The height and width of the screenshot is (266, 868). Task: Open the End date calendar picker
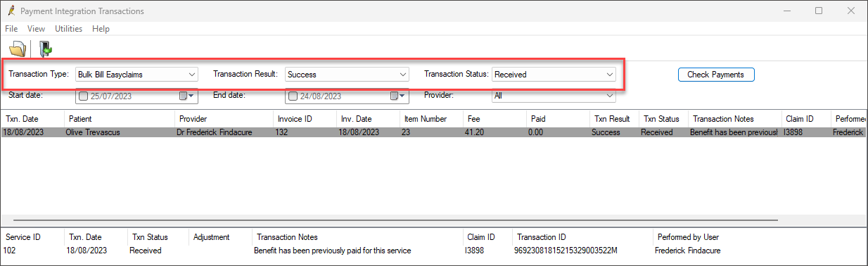[397, 96]
